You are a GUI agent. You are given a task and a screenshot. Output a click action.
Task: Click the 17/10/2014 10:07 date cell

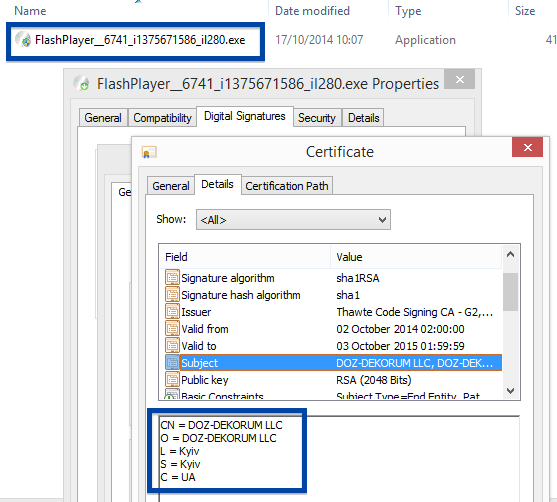319,40
